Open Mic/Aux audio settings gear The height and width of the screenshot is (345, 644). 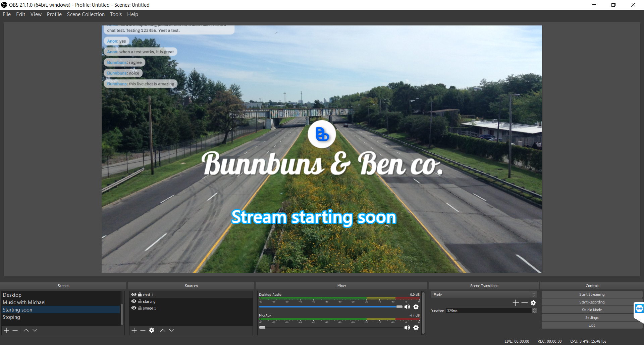(416, 328)
